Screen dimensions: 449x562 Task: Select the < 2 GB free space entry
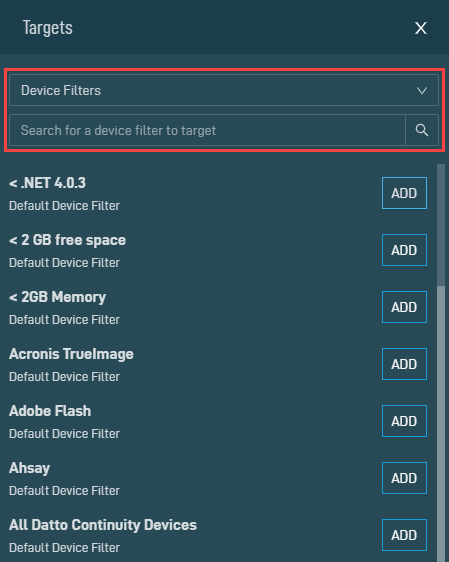[x=67, y=240]
